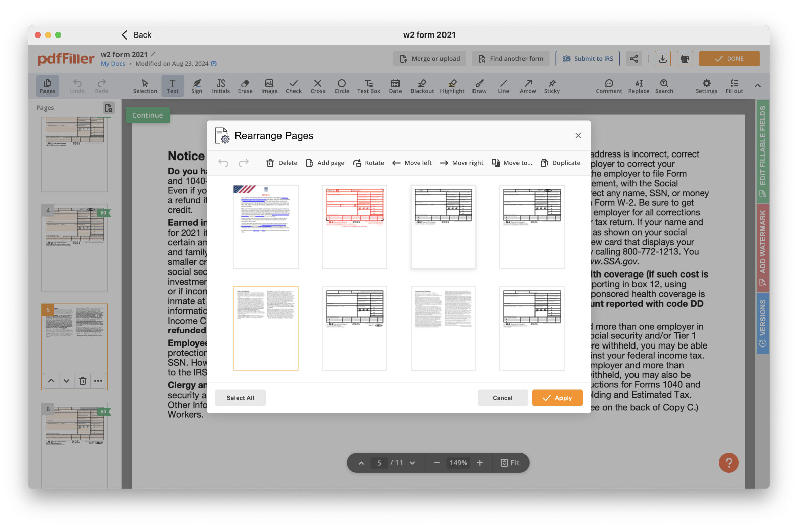Click Select All to choose every page
Screen dimensions: 798x532
[x=240, y=398]
